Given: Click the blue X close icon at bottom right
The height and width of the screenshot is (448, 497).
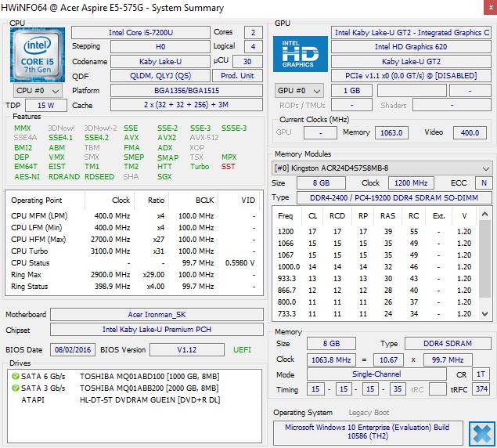Looking at the screenshot, I should (x=482, y=434).
